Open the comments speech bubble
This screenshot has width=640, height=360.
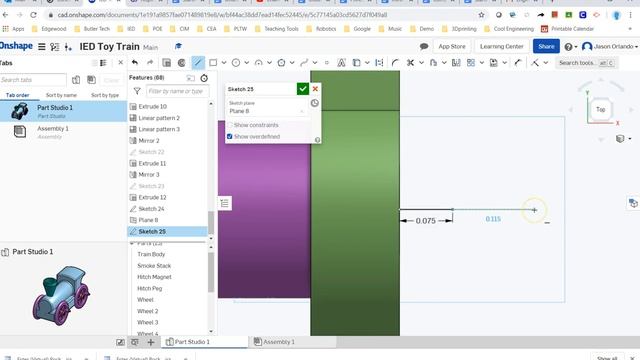coord(424,47)
